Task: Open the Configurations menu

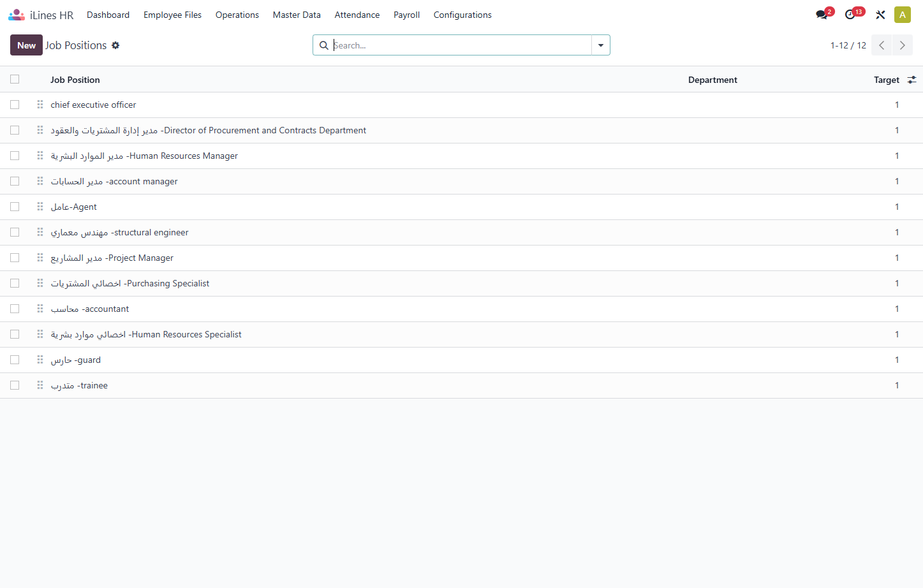Action: (462, 15)
